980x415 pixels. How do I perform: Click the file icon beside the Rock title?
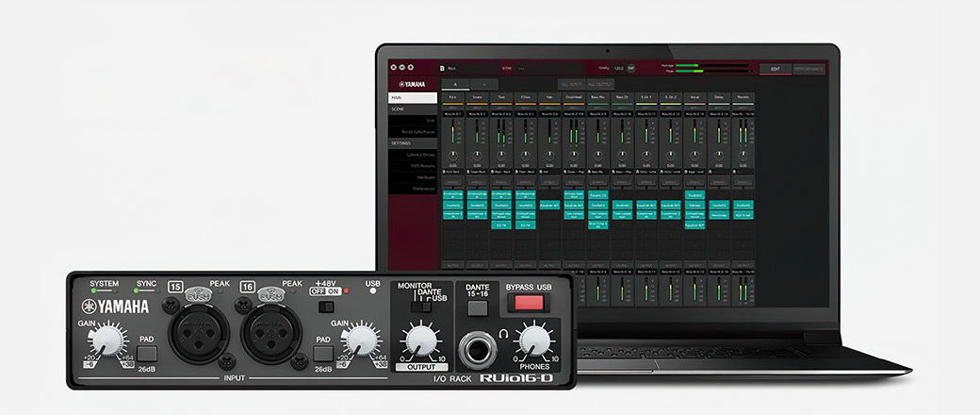(443, 68)
